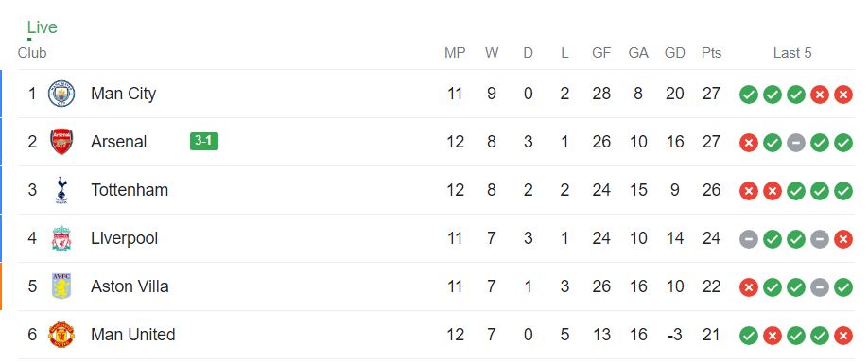868x364 pixels.
Task: Click Man United's first green win icon
Action: 749,336
